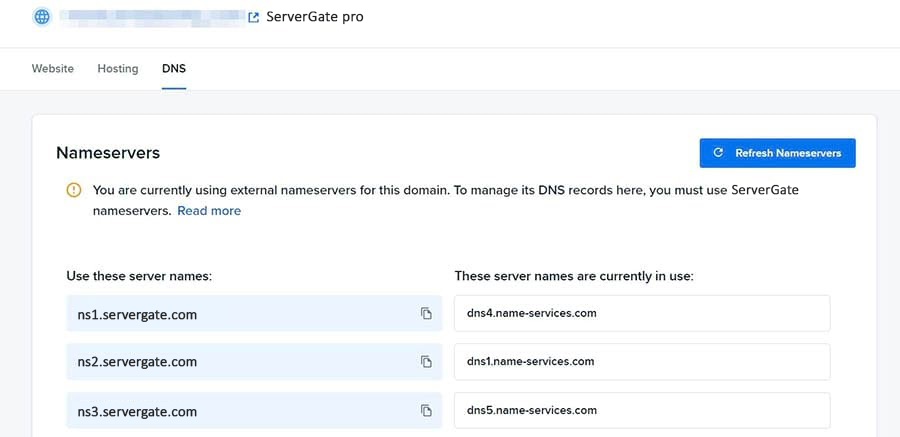This screenshot has height=437, width=900.
Task: Click the yellow warning icon in Nameservers notice
Action: coord(74,190)
